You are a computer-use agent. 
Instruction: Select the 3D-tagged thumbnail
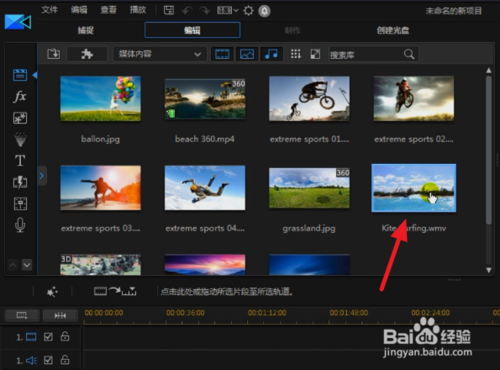pyautogui.click(x=100, y=265)
